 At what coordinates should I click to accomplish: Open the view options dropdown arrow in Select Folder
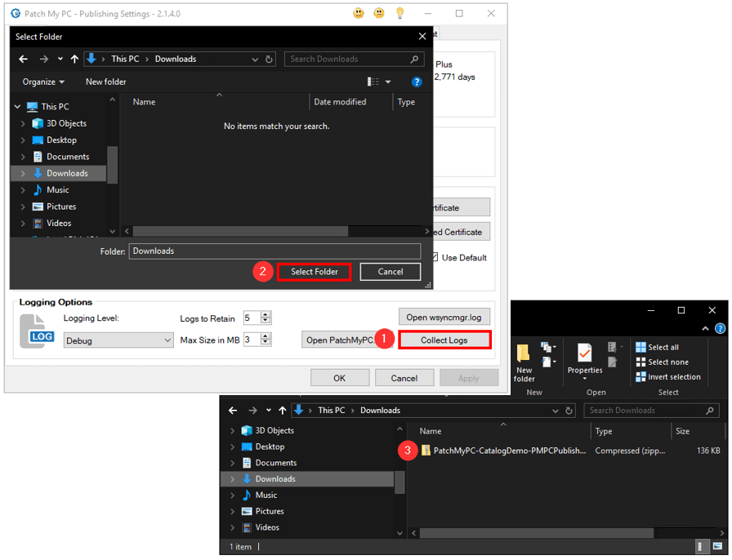coord(388,82)
